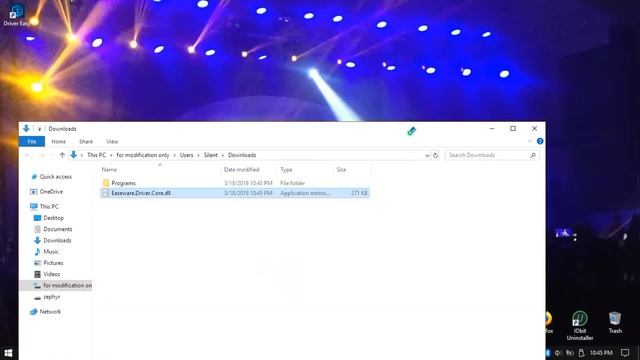Switch to the Home ribbon tab
The height and width of the screenshot is (360, 640).
point(58,142)
